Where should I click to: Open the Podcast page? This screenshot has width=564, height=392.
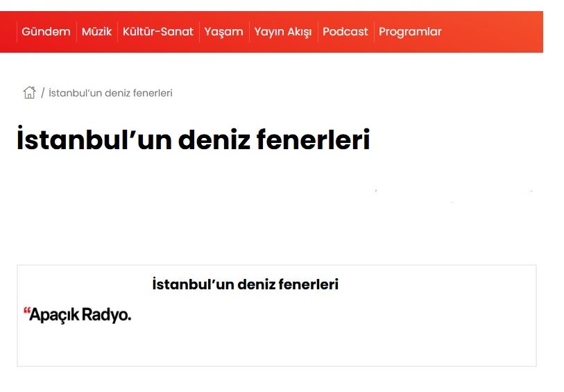[x=345, y=32]
